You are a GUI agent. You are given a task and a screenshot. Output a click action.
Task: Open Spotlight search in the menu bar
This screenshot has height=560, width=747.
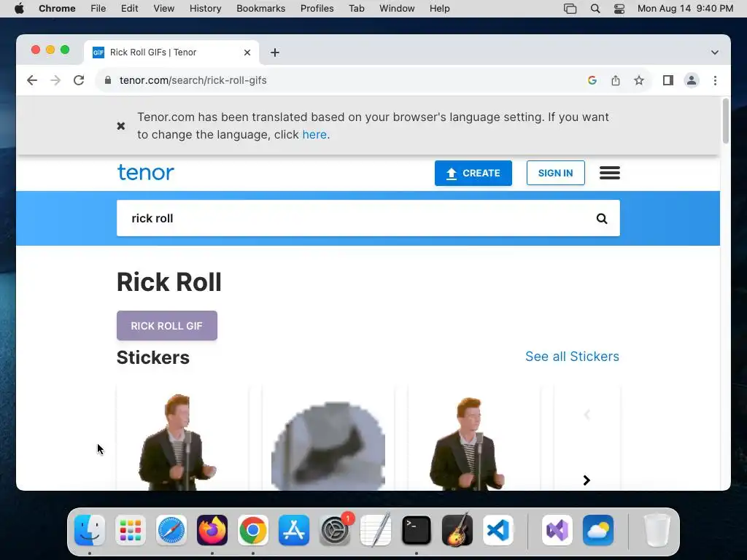(x=595, y=9)
